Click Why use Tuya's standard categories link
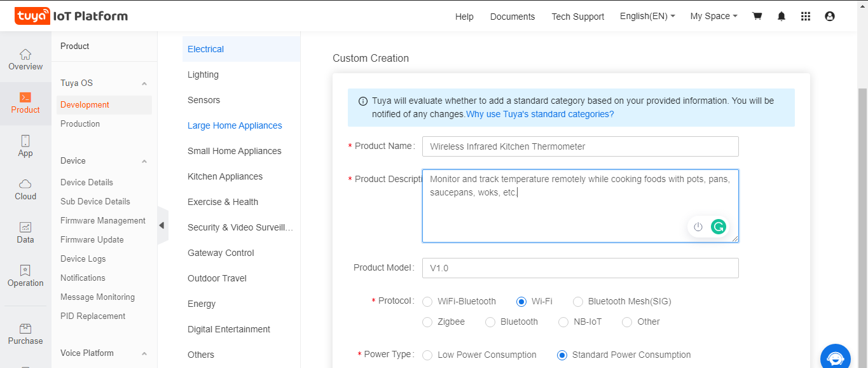This screenshot has width=868, height=368. click(540, 115)
